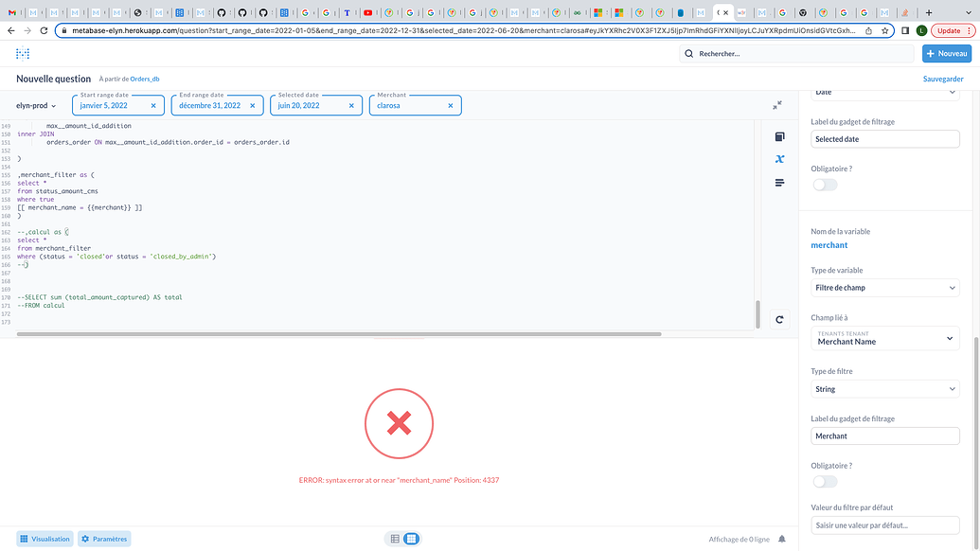Click the notification bell icon

point(781,538)
